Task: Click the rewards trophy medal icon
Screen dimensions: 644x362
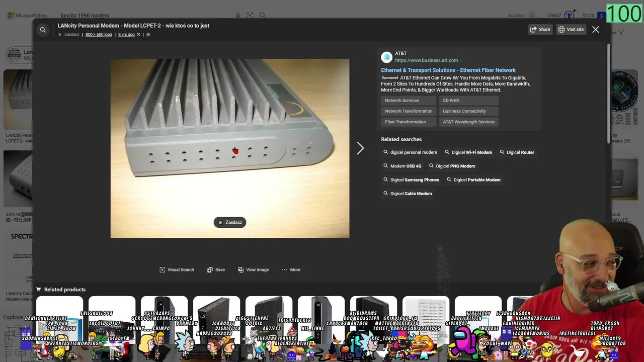Action: pos(569,16)
